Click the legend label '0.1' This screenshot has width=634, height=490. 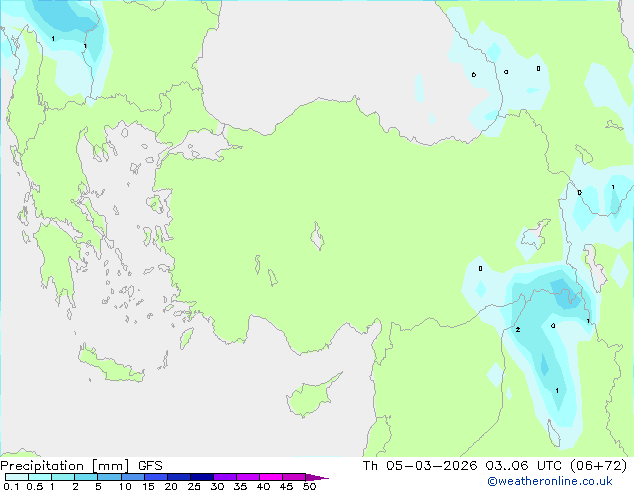pyautogui.click(x=11, y=486)
